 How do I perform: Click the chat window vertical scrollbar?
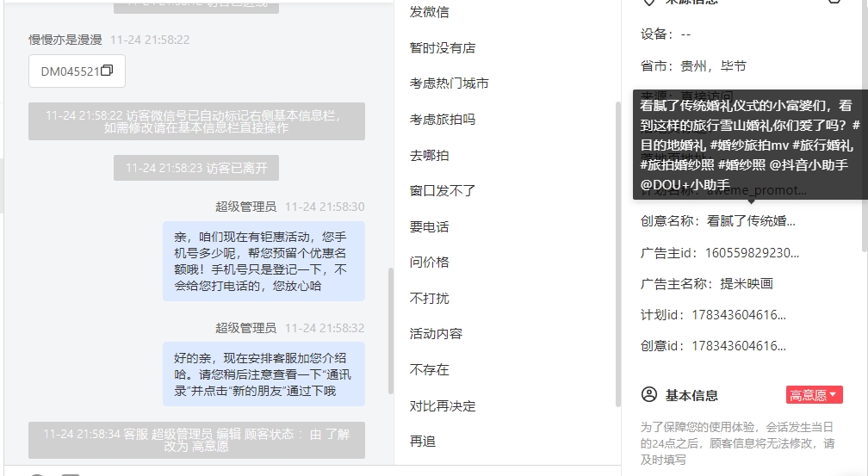(391, 331)
